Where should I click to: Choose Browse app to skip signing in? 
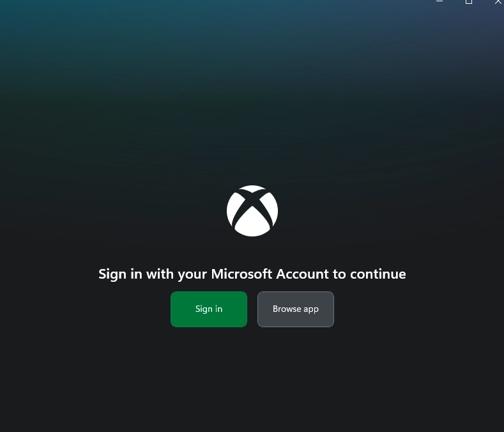[295, 309]
